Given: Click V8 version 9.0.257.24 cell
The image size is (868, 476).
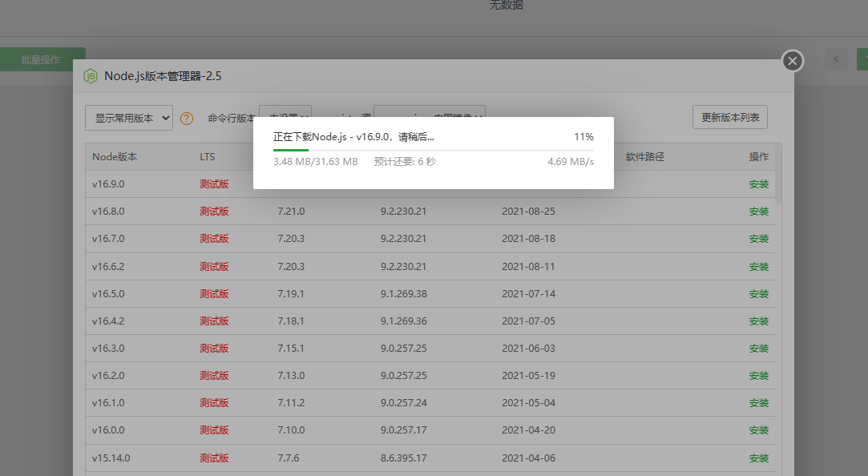Looking at the screenshot, I should [404, 403].
